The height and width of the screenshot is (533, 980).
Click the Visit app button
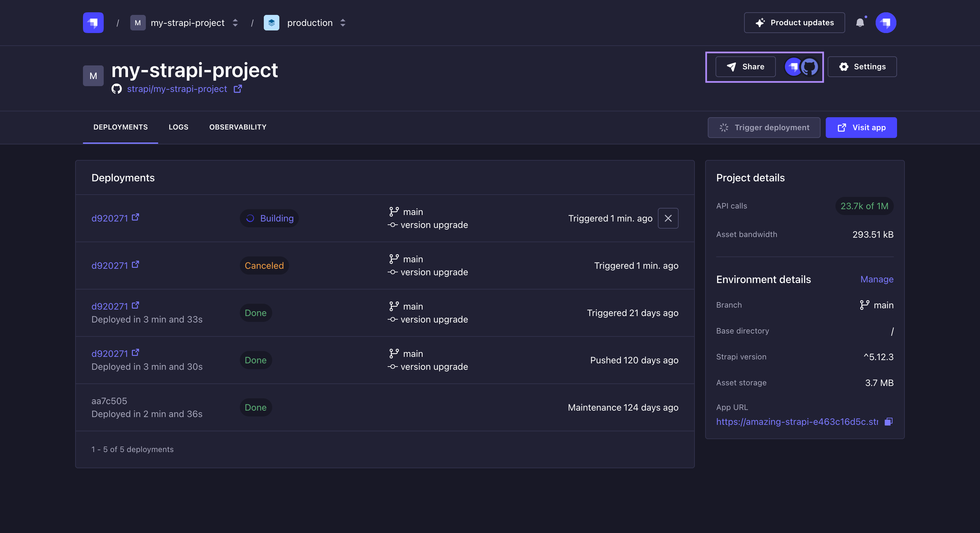861,128
